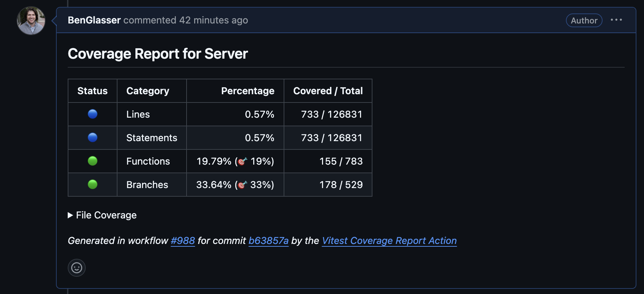The height and width of the screenshot is (294, 644).
Task: Click the target icon in Functions percentage
Action: pyautogui.click(x=243, y=161)
